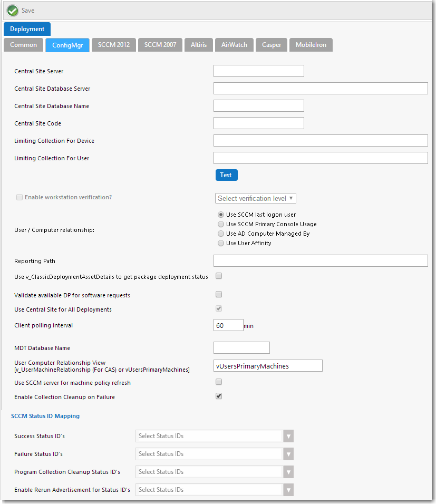Click the blue Test button
This screenshot has width=436, height=504.
226,175
